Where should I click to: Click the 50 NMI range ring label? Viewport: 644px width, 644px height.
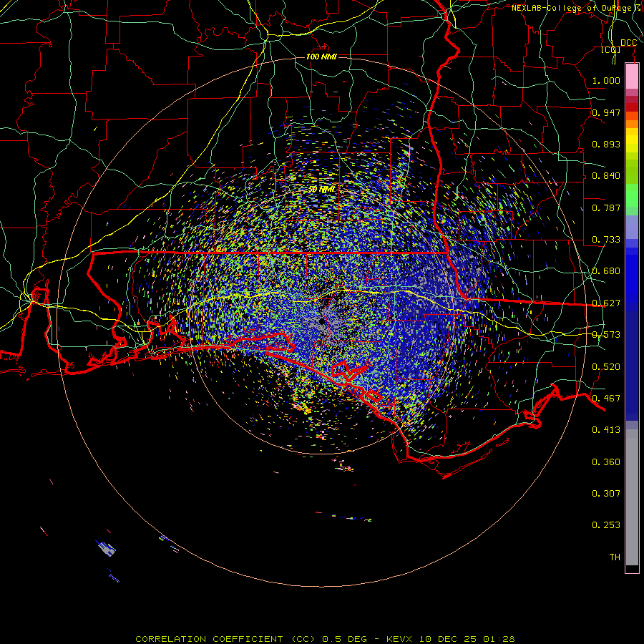click(x=321, y=190)
